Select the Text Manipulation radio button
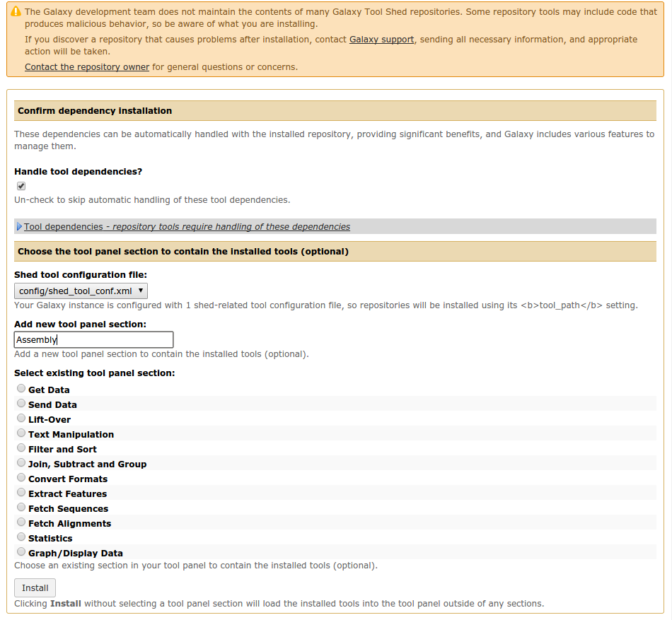Image resolution: width=672 pixels, height=620 pixels. [x=21, y=433]
